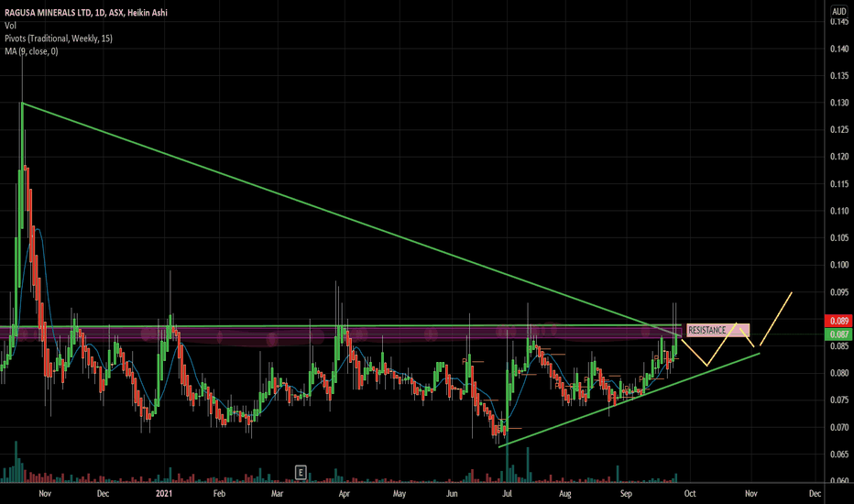854x504 pixels.
Task: Click the E earnings marker on timeline
Action: click(x=301, y=472)
